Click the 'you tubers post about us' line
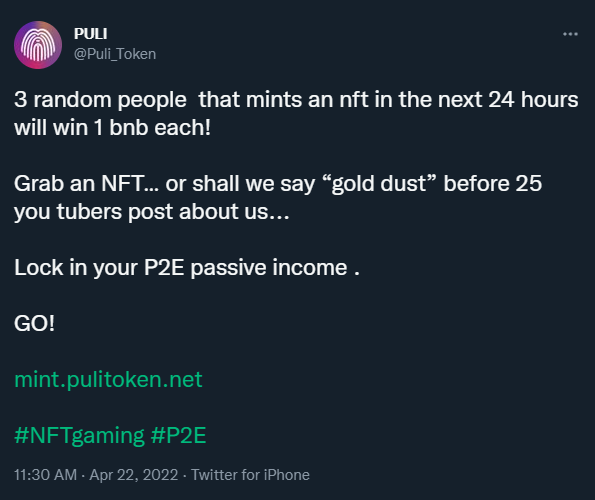 pyautogui.click(x=152, y=212)
